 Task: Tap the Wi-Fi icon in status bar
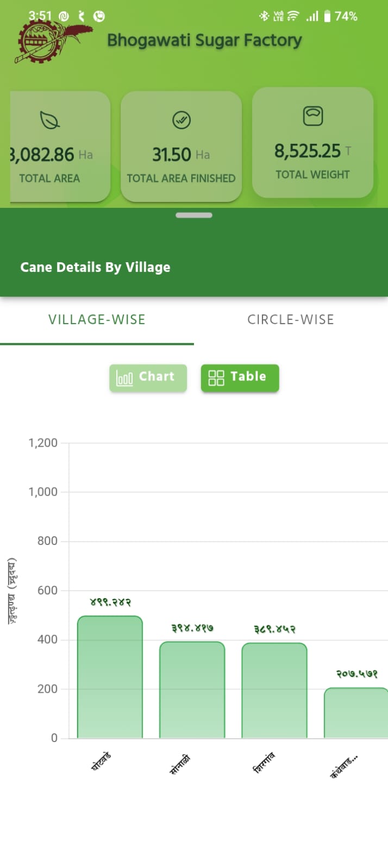[x=293, y=16]
